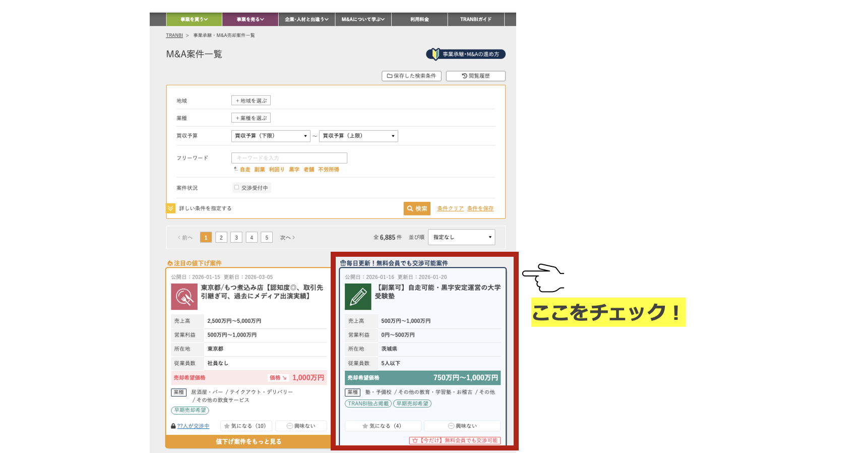
Task: Click the flame icon beside 注目の値下げ案件
Action: pos(170,263)
